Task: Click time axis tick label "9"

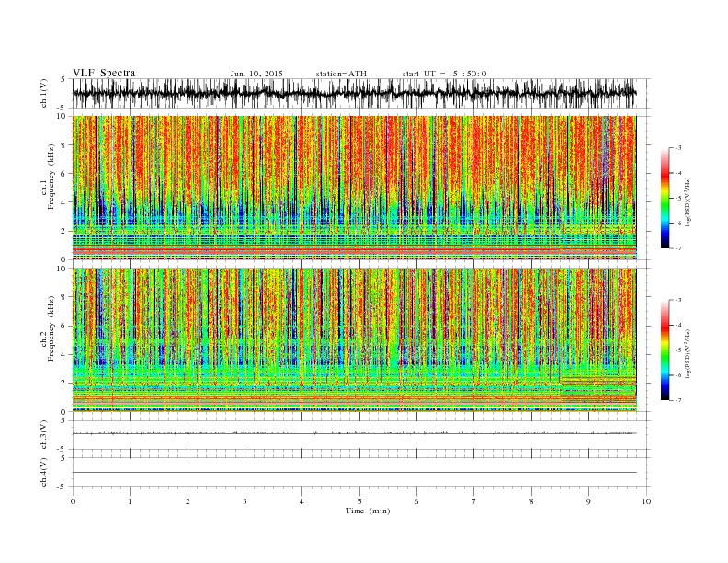Action: pyautogui.click(x=588, y=501)
